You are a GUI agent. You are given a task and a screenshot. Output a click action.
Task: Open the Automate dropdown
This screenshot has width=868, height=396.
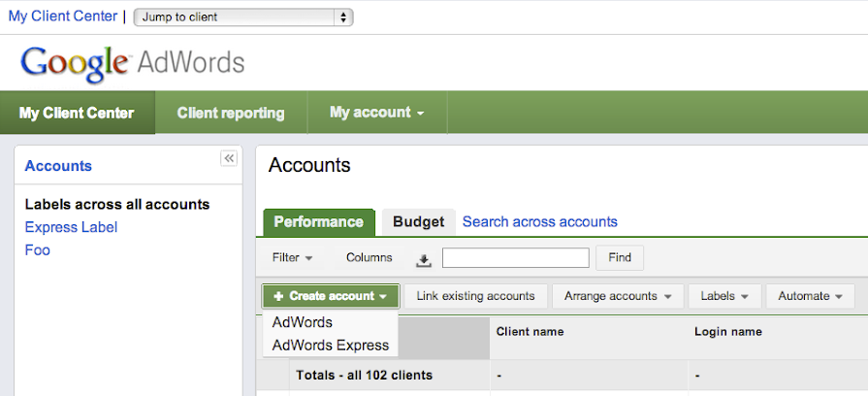[x=809, y=296]
